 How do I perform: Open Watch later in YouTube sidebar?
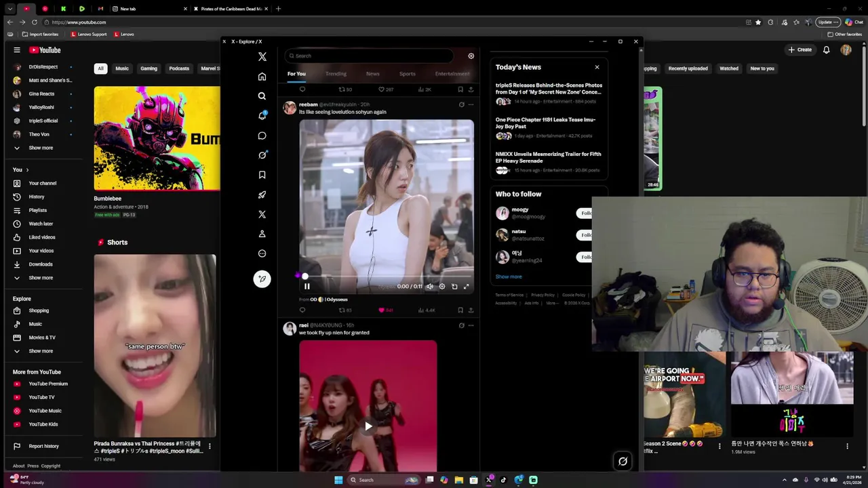point(41,224)
